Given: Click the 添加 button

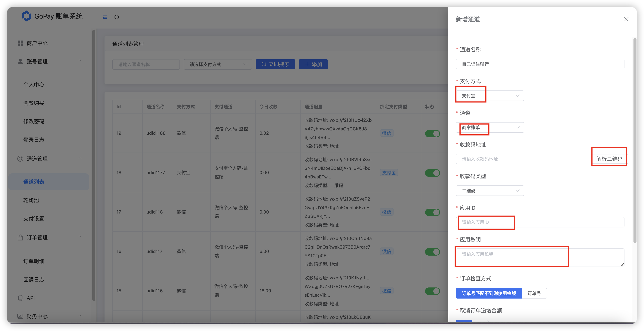Looking at the screenshot, I should 313,64.
